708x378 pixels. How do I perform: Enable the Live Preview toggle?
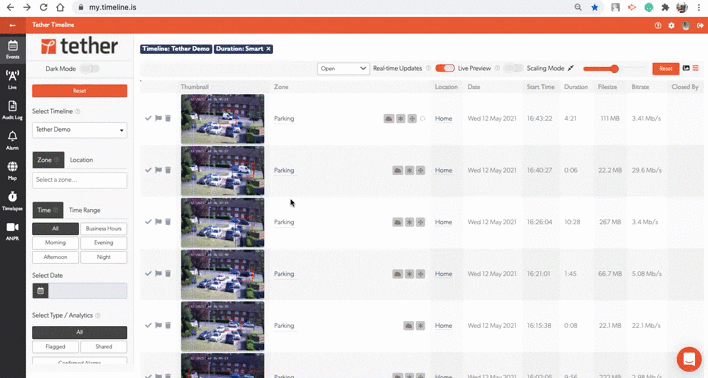513,68
